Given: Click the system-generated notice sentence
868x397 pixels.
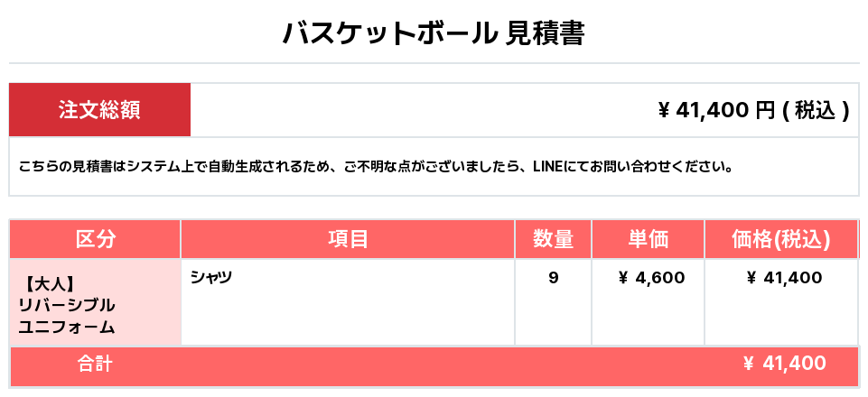Looking at the screenshot, I should point(374,167).
